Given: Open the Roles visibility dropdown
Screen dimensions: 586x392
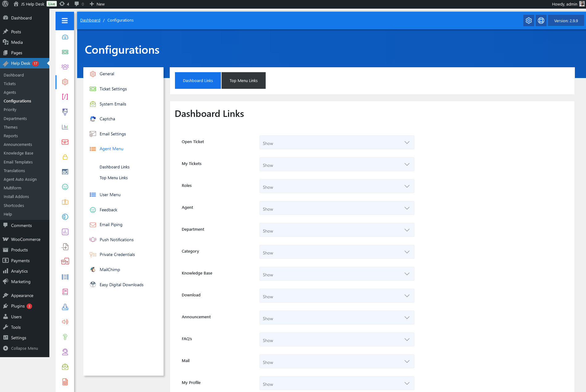Looking at the screenshot, I should (x=337, y=186).
